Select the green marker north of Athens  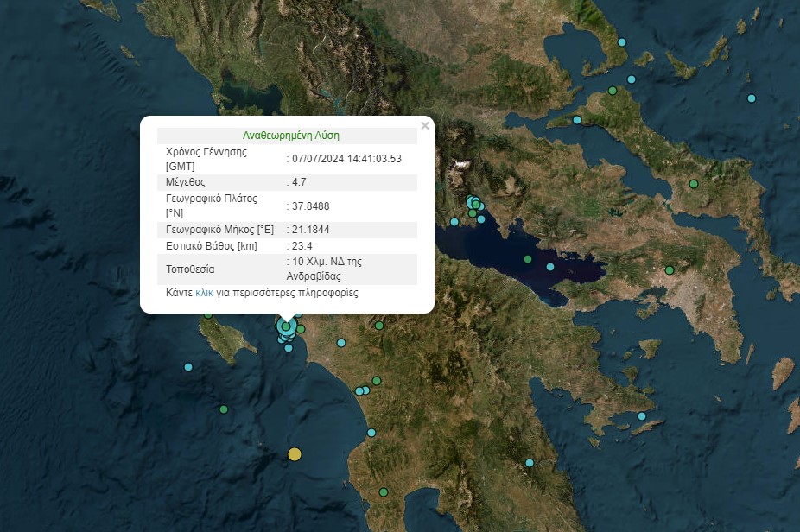coord(669,270)
